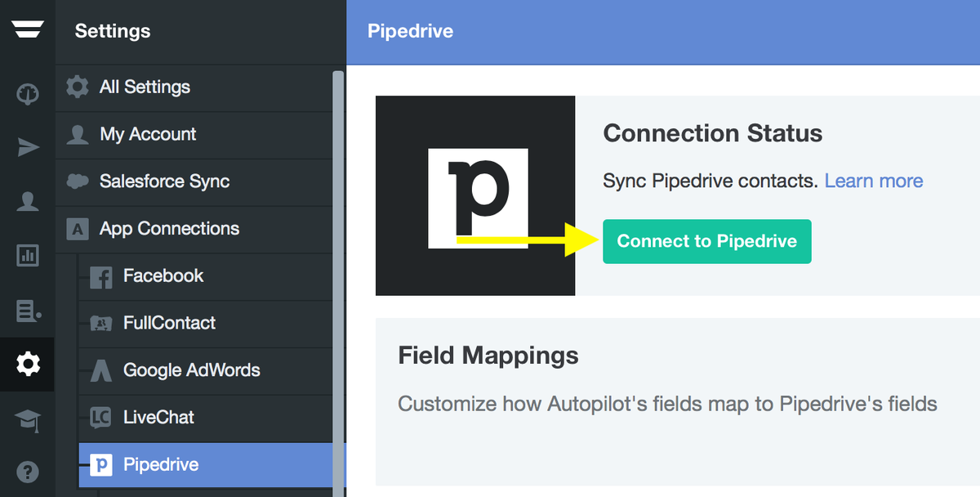Click the All Settings gear icon
980x497 pixels.
coord(78,87)
